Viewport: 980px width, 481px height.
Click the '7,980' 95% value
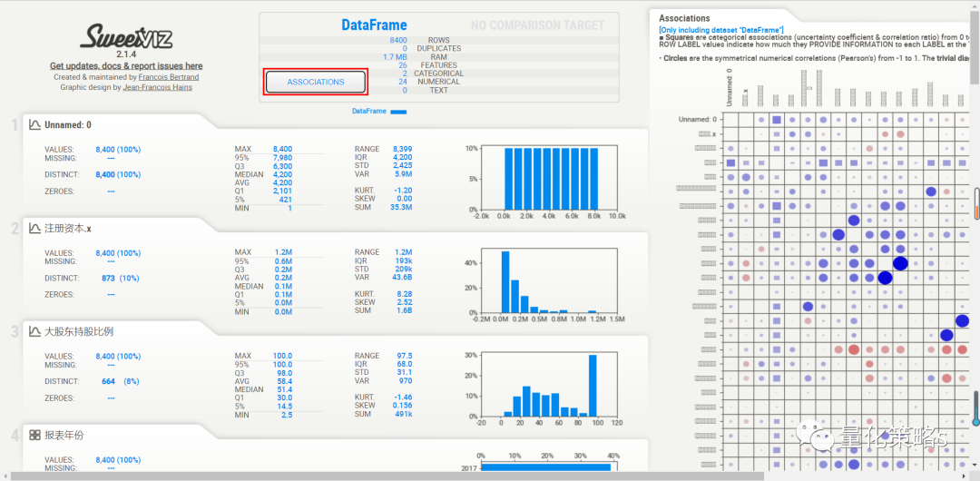click(282, 158)
